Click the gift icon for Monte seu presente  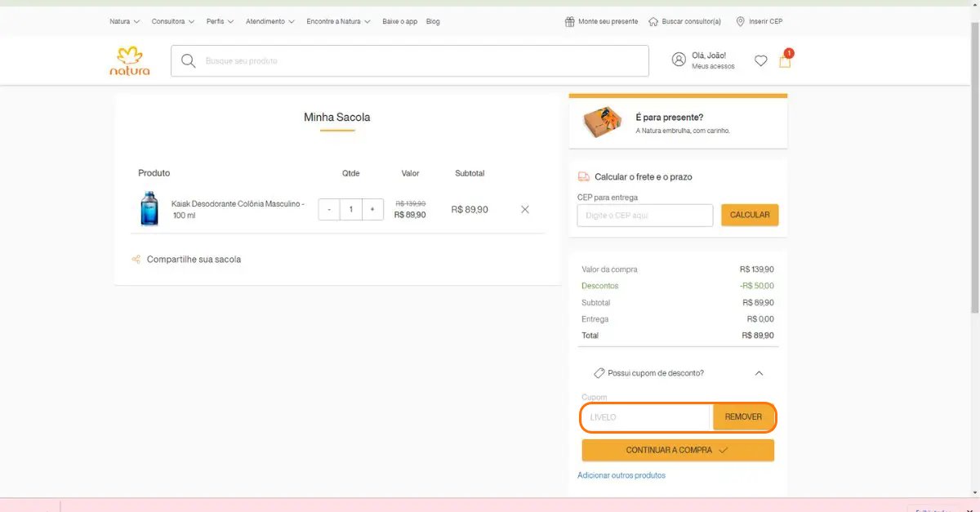pyautogui.click(x=570, y=21)
